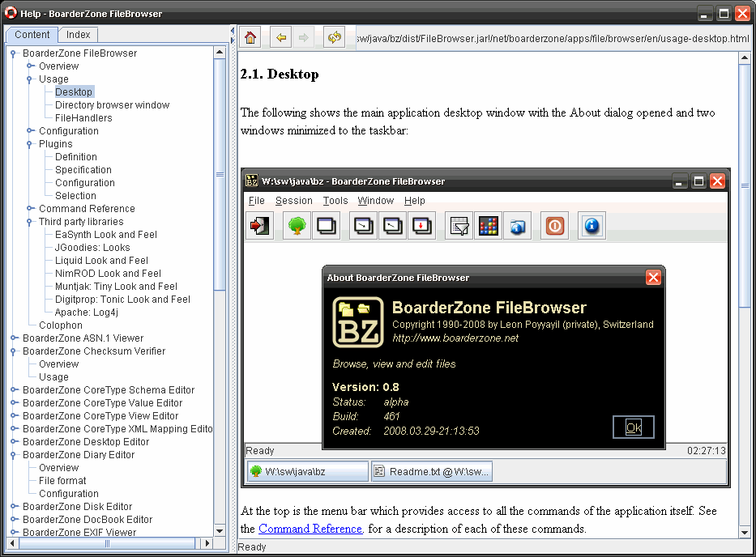This screenshot has height=557, width=756.
Task: Click content pane scroll up arrow
Action: (745, 58)
